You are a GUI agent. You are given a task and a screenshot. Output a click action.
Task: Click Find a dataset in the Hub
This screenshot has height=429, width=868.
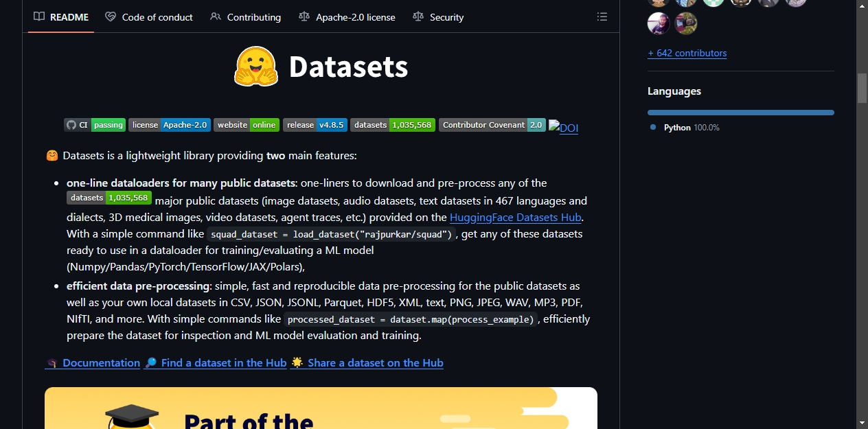point(215,362)
